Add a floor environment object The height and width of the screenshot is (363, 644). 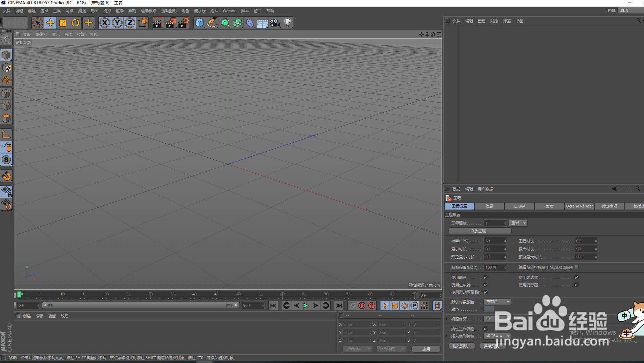(262, 23)
